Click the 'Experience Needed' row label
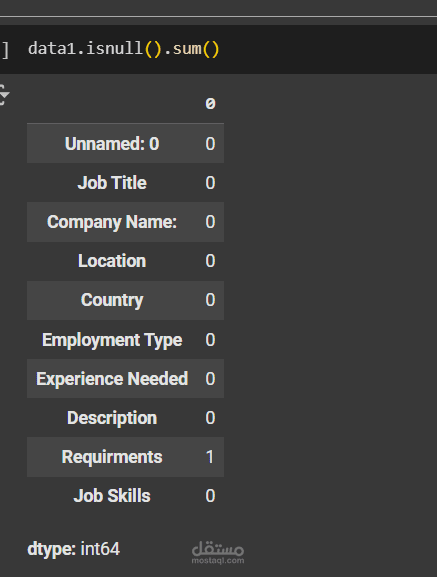The width and height of the screenshot is (437, 577). pyautogui.click(x=112, y=379)
